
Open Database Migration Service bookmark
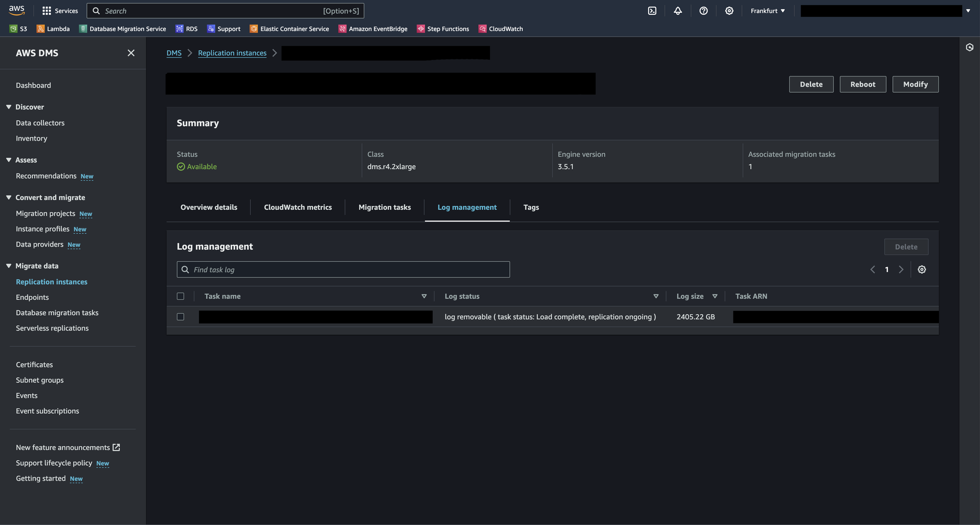pyautogui.click(x=122, y=29)
